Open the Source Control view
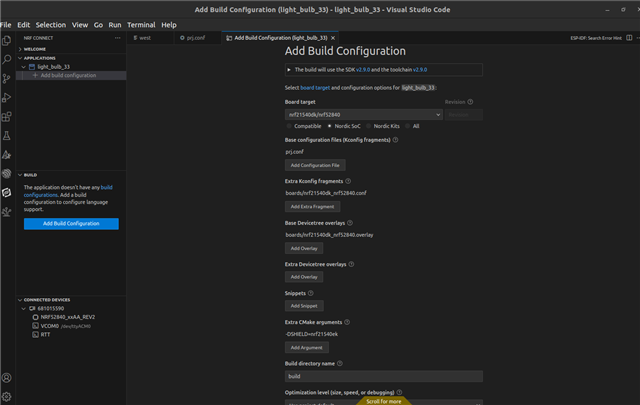640x405 pixels. [x=7, y=78]
